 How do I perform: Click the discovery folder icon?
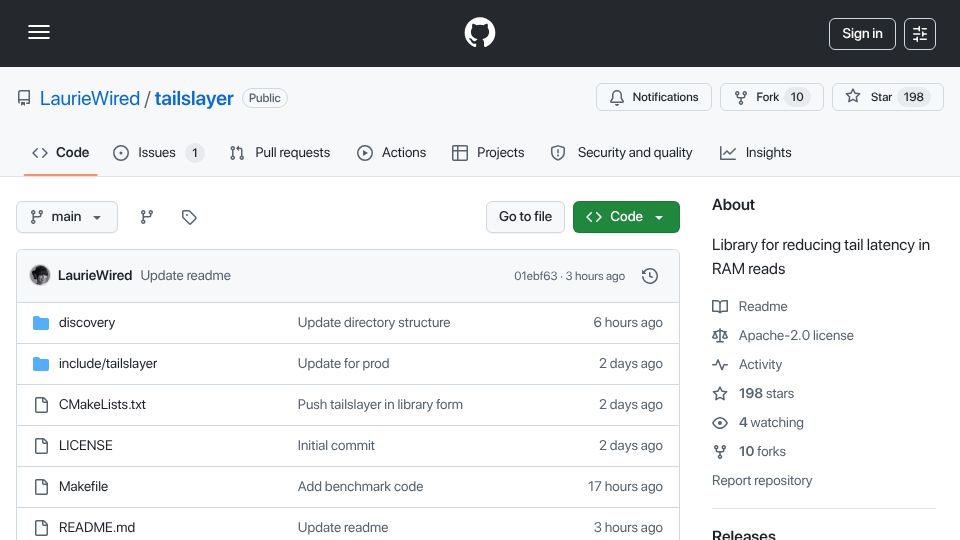(41, 323)
